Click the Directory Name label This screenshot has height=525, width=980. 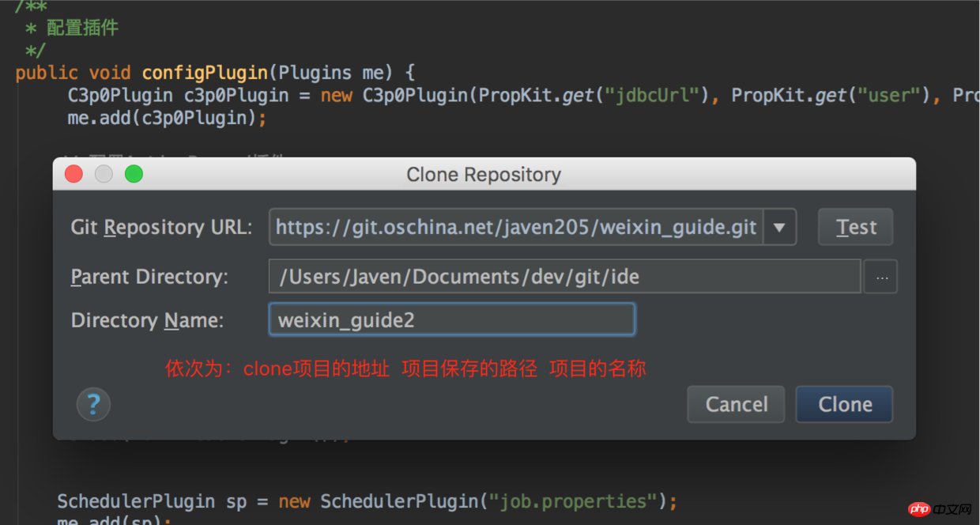pos(147,320)
